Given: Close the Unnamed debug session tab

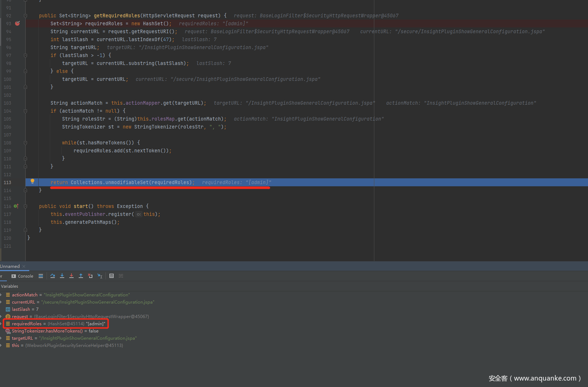Looking at the screenshot, I should pyautogui.click(x=24, y=266).
